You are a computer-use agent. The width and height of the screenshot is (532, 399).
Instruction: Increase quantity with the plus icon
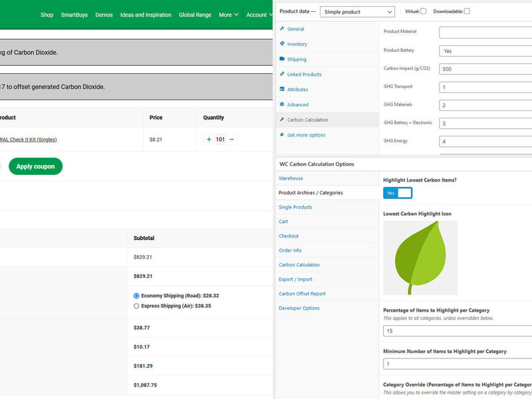pos(209,140)
